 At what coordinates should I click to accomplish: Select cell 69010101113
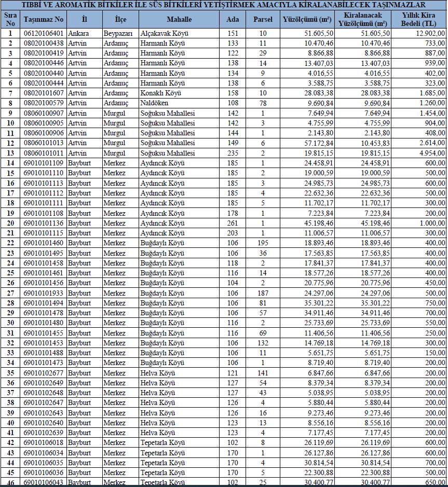[x=44, y=183]
